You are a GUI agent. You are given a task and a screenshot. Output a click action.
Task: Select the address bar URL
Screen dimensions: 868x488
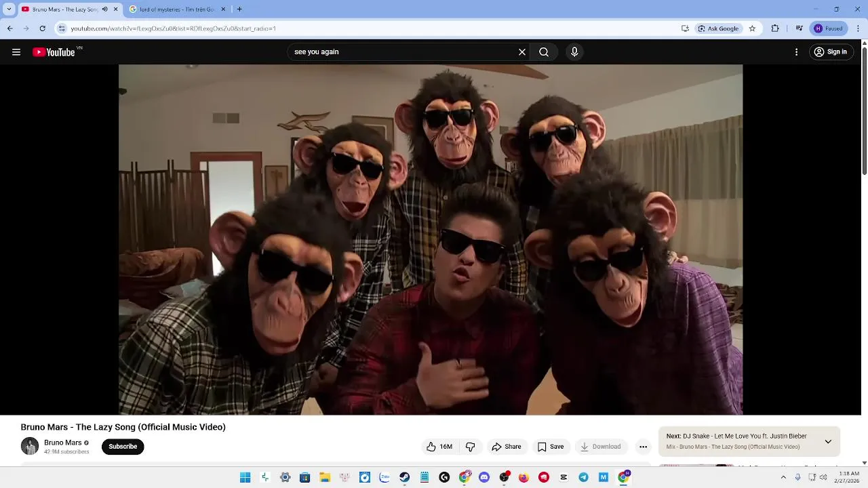click(x=173, y=28)
